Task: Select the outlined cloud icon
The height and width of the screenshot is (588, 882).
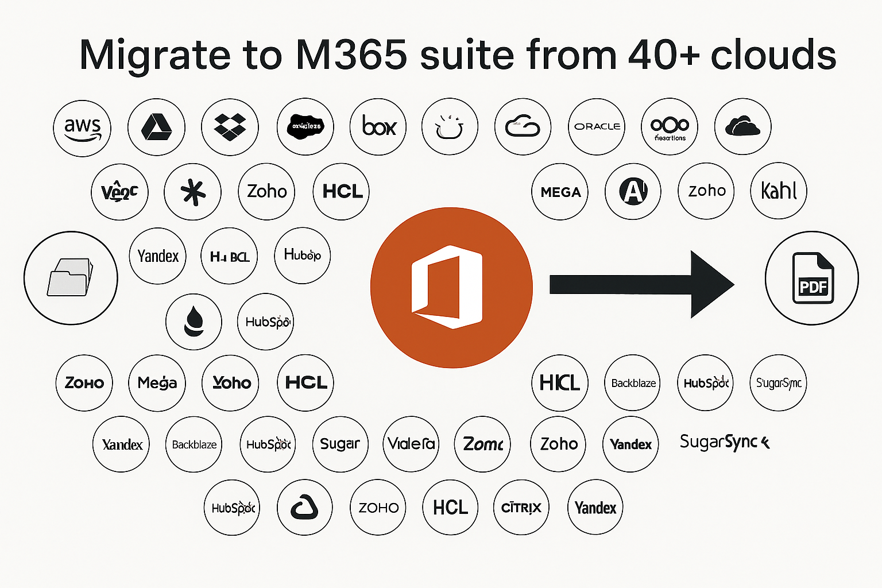Action: [523, 126]
